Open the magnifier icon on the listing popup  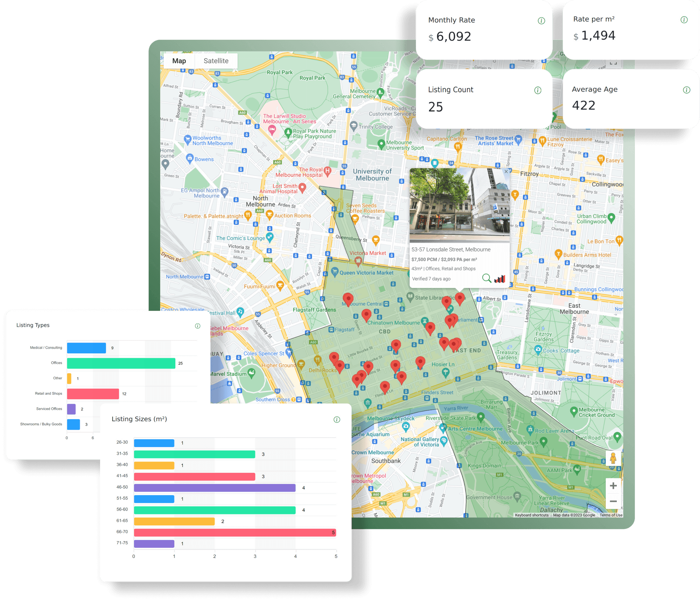(486, 278)
